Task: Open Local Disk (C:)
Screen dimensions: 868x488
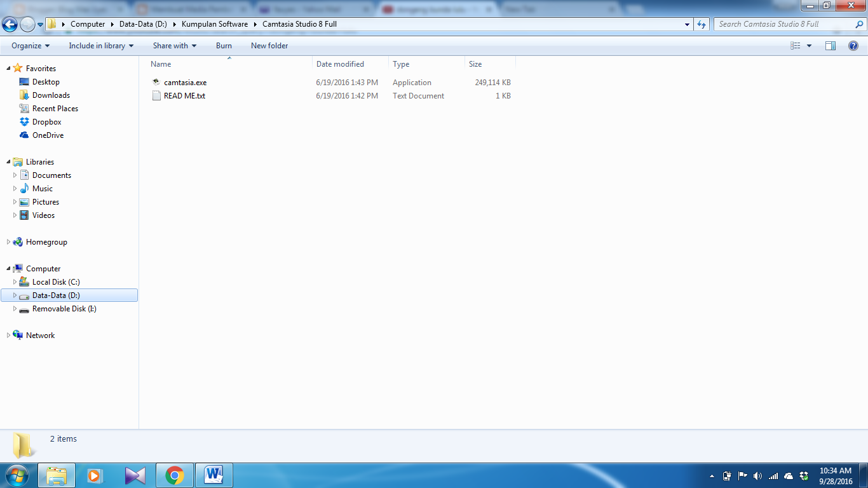Action: coord(56,282)
